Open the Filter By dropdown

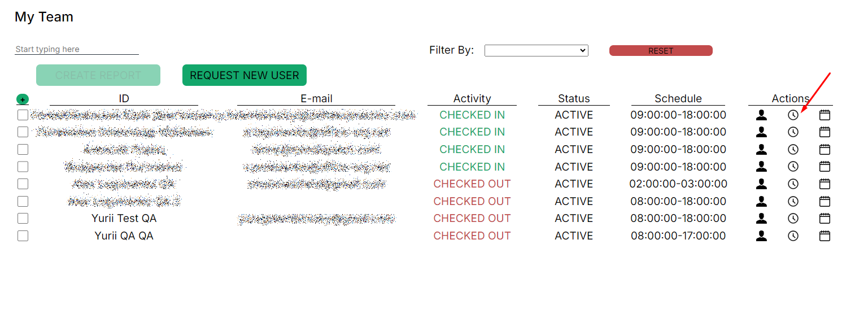536,51
